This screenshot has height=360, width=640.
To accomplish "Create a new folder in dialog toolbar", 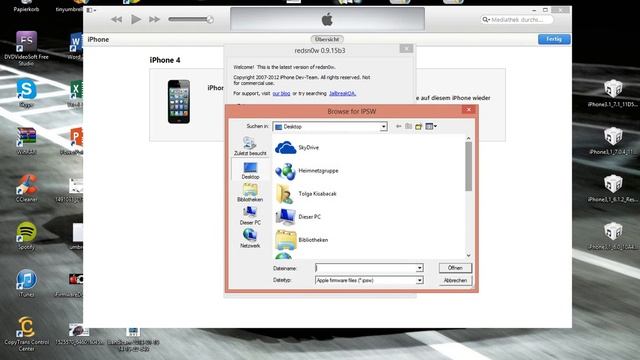I will coord(418,127).
